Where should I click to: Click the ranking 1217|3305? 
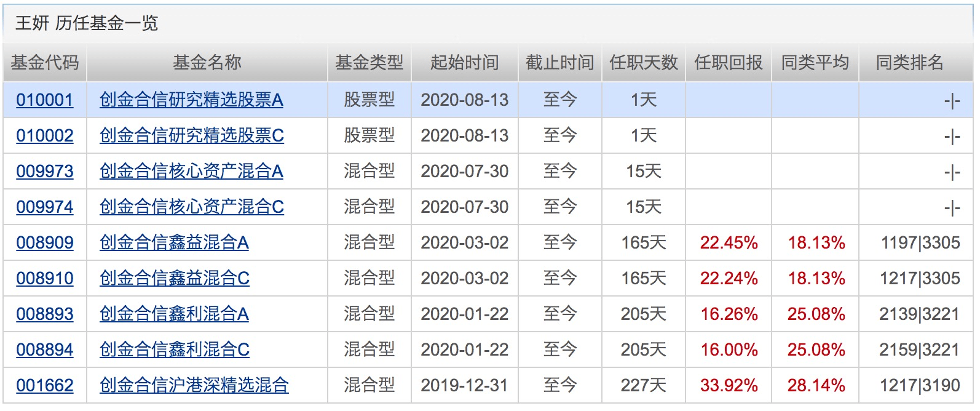[920, 279]
